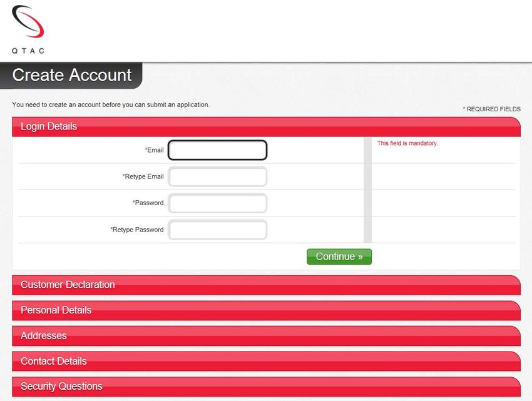
Task: Activate the Retype Password field
Action: click(x=217, y=230)
